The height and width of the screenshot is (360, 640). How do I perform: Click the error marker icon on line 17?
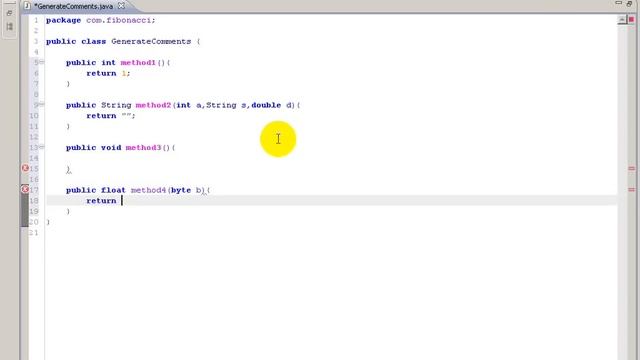click(x=25, y=189)
